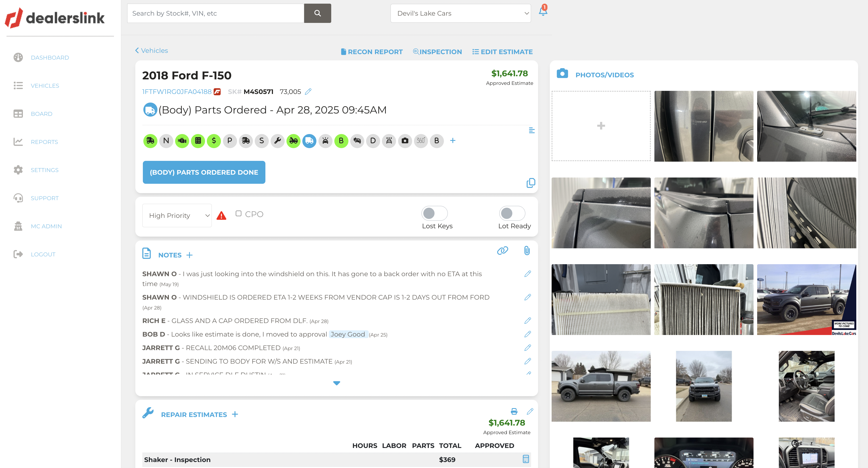Select the 360 degree workflow step
The image size is (868, 468).
421,141
